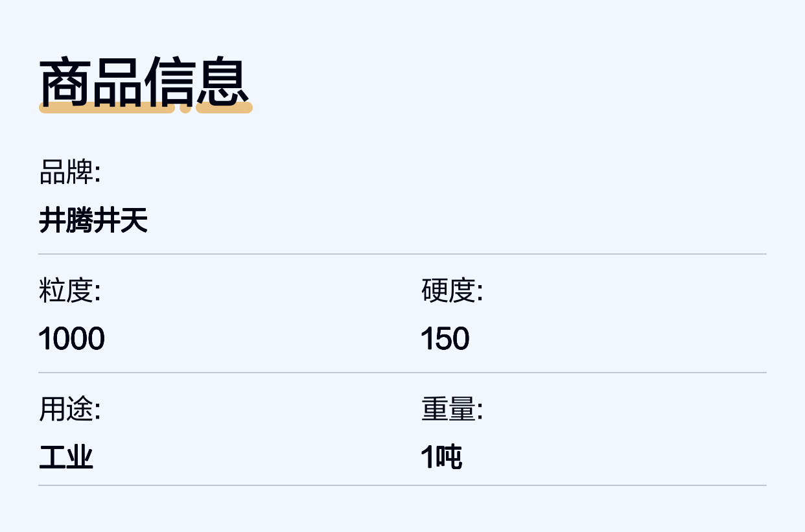The width and height of the screenshot is (805, 532).
Task: Click the divider line below the brand row
Action: pyautogui.click(x=402, y=254)
